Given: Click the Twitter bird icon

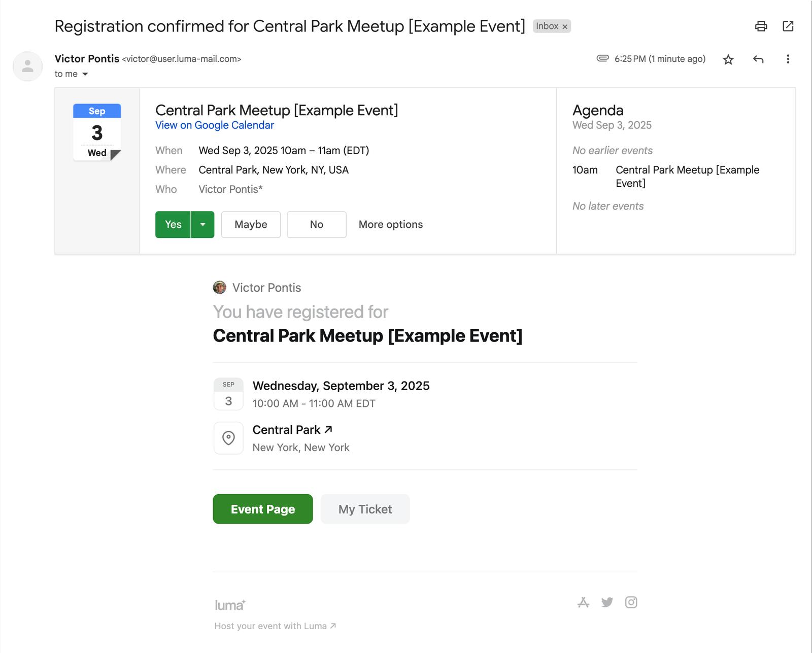Looking at the screenshot, I should pyautogui.click(x=607, y=602).
